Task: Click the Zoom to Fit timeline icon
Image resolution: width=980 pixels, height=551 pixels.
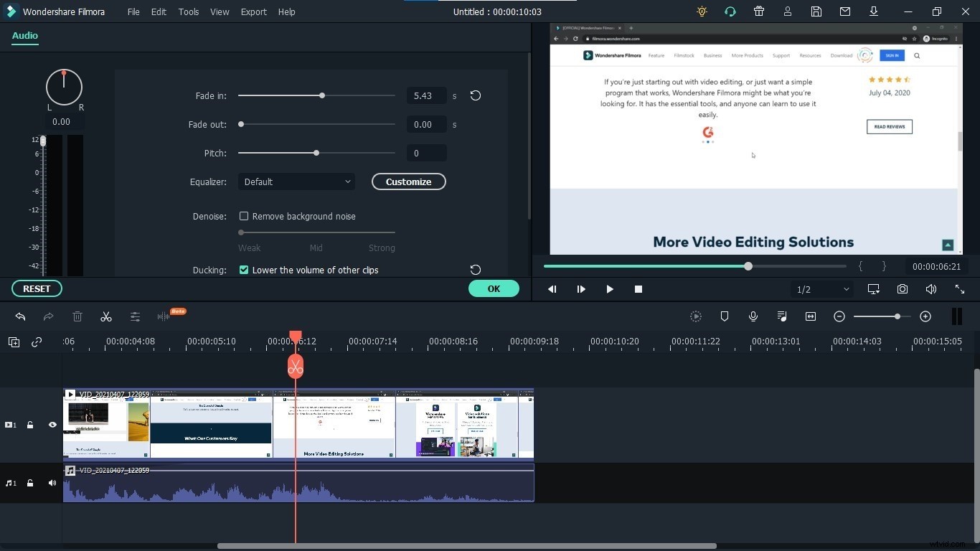Action: (811, 316)
